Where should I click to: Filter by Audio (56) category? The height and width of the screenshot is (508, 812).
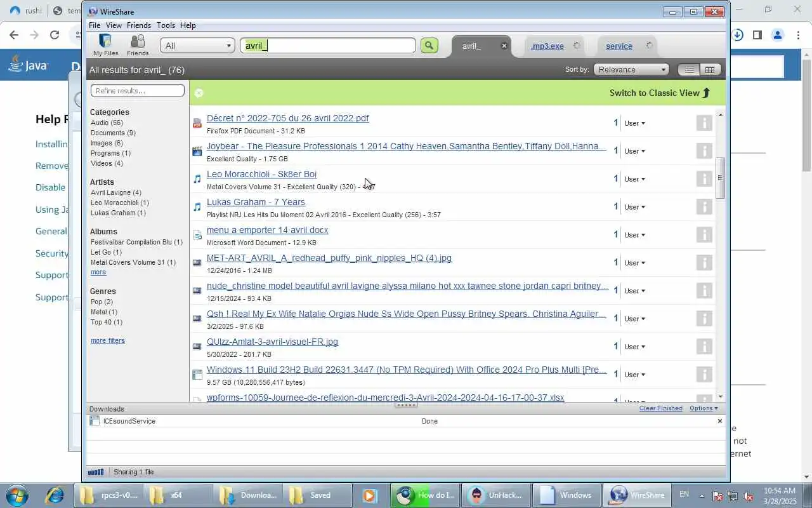(x=107, y=123)
